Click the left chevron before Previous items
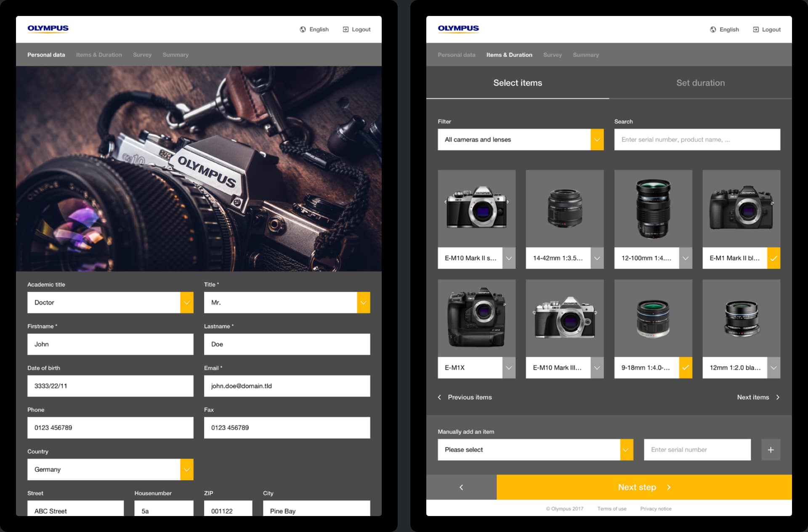The width and height of the screenshot is (808, 532). [x=439, y=397]
